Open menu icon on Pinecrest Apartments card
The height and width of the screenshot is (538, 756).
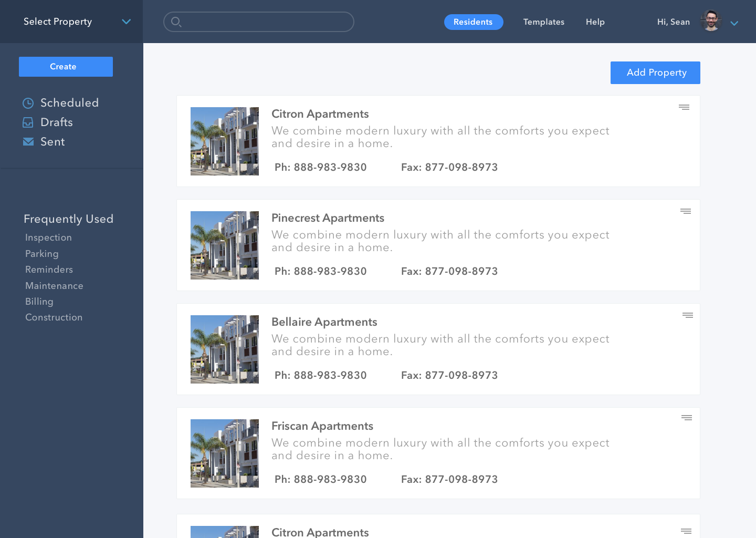coord(685,211)
